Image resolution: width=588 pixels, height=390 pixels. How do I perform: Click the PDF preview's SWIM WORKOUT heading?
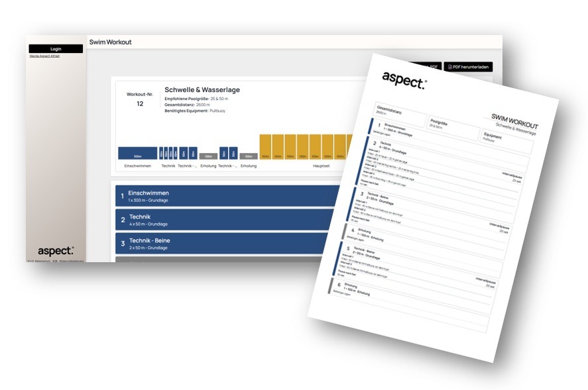click(x=514, y=121)
